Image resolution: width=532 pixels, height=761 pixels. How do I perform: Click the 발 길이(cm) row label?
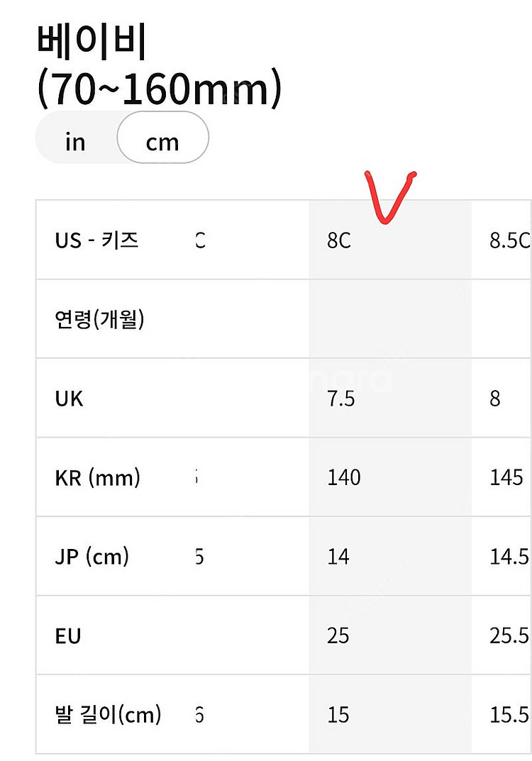point(108,714)
